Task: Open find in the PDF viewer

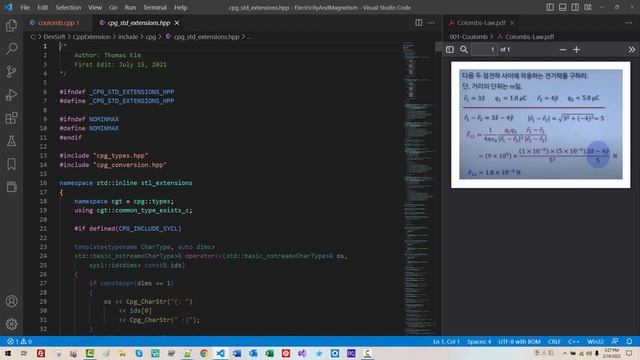Action: 464,49
